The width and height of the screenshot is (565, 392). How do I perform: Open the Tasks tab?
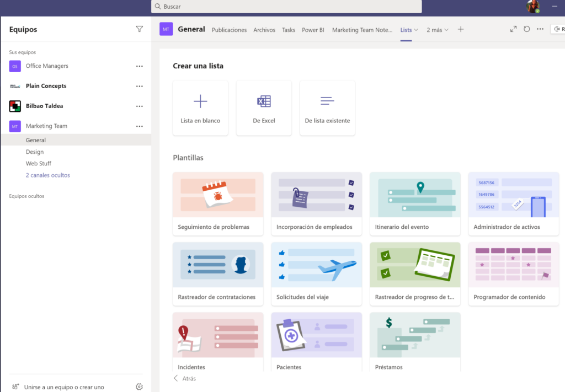point(289,30)
